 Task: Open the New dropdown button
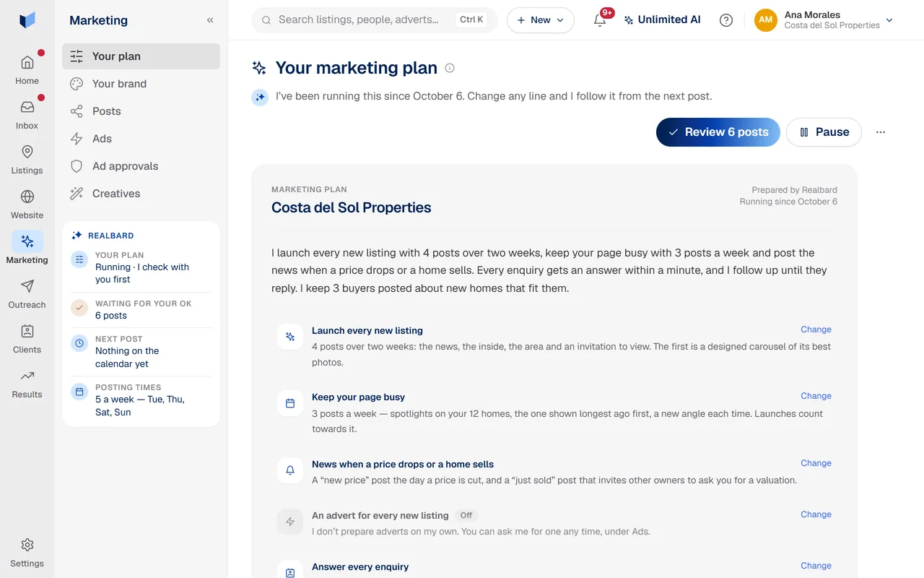[541, 20]
